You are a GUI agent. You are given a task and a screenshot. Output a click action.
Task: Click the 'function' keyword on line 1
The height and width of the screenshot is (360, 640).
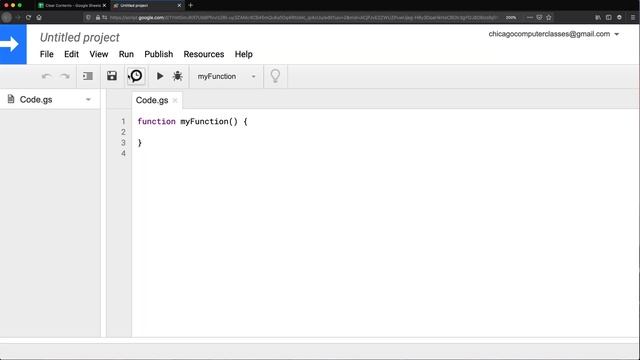pos(156,121)
